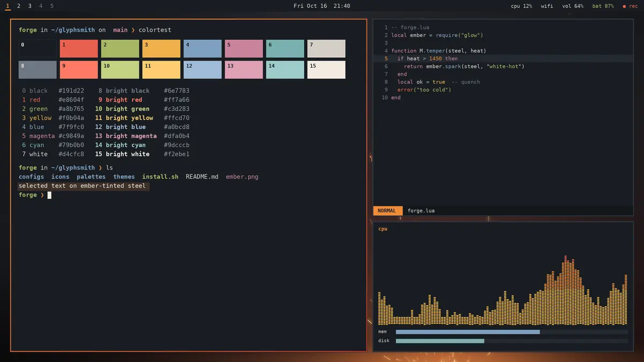The image size is (644, 362).
Task: Click the vol 64% volume module
Action: click(573, 6)
